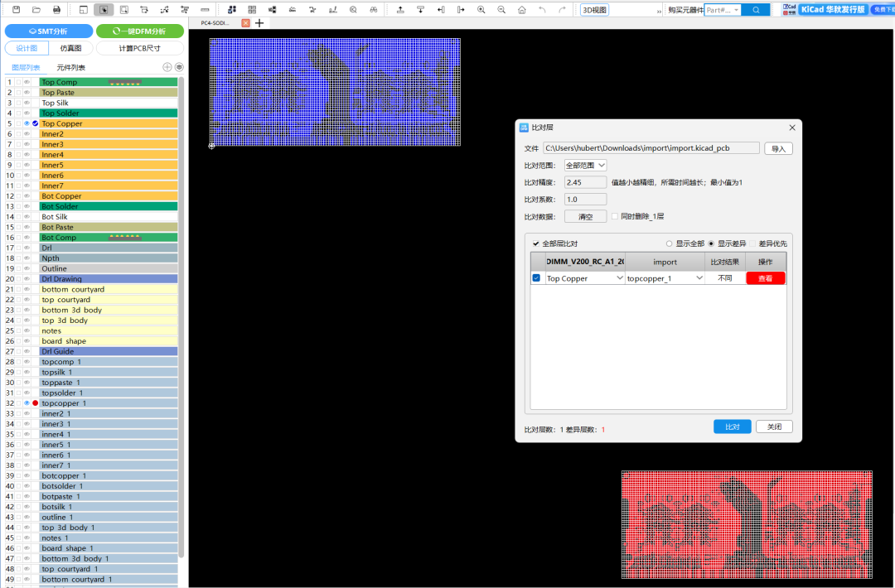Click the undo arrow icon
The height and width of the screenshot is (588, 895).
[x=542, y=10]
